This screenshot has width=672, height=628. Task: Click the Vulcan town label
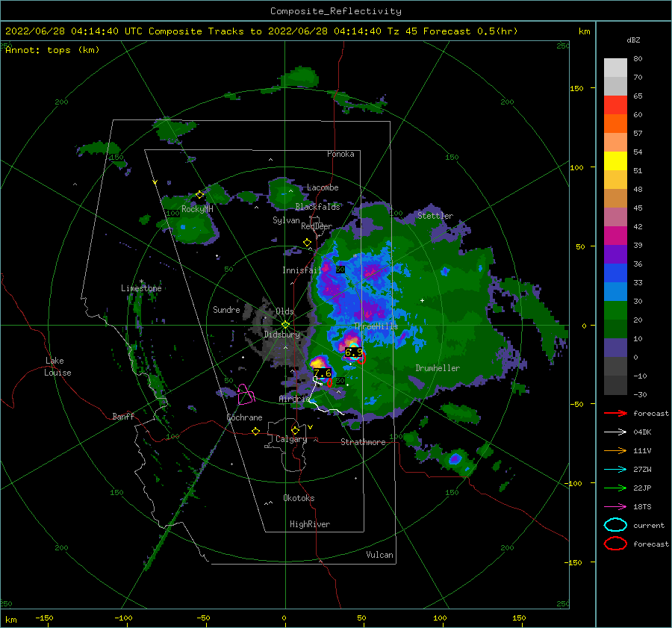point(380,555)
